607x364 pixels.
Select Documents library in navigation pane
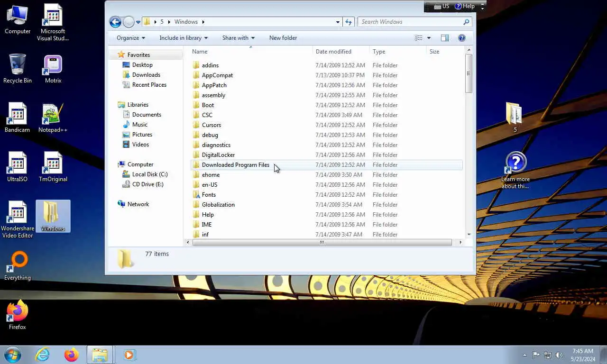pyautogui.click(x=147, y=115)
